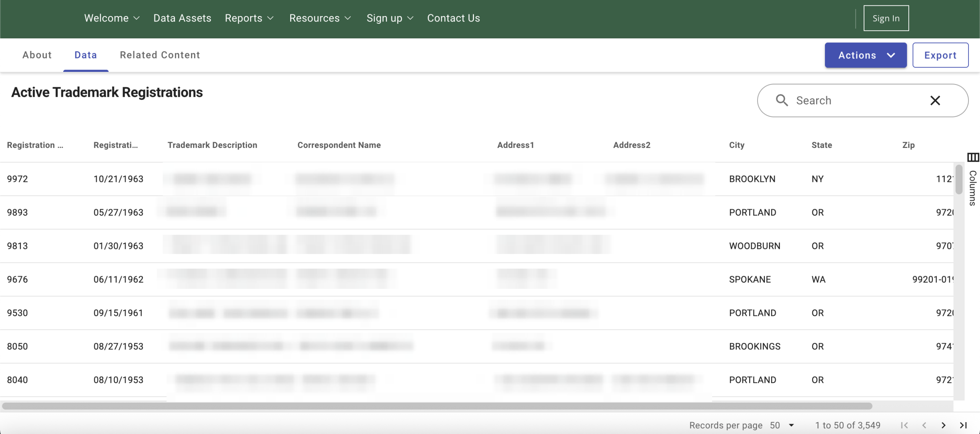This screenshot has width=980, height=434.
Task: Click date cell 06/11/1962
Action: tap(118, 280)
